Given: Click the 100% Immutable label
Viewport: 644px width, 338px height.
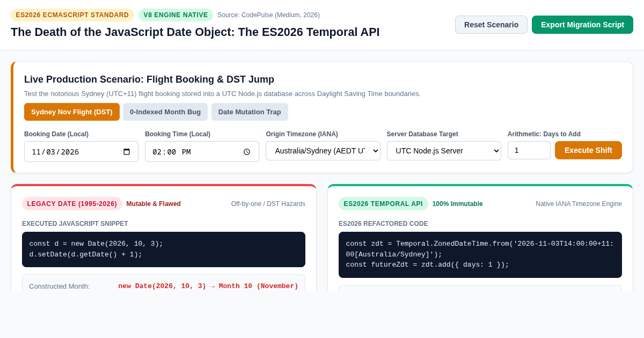Looking at the screenshot, I should [457, 204].
